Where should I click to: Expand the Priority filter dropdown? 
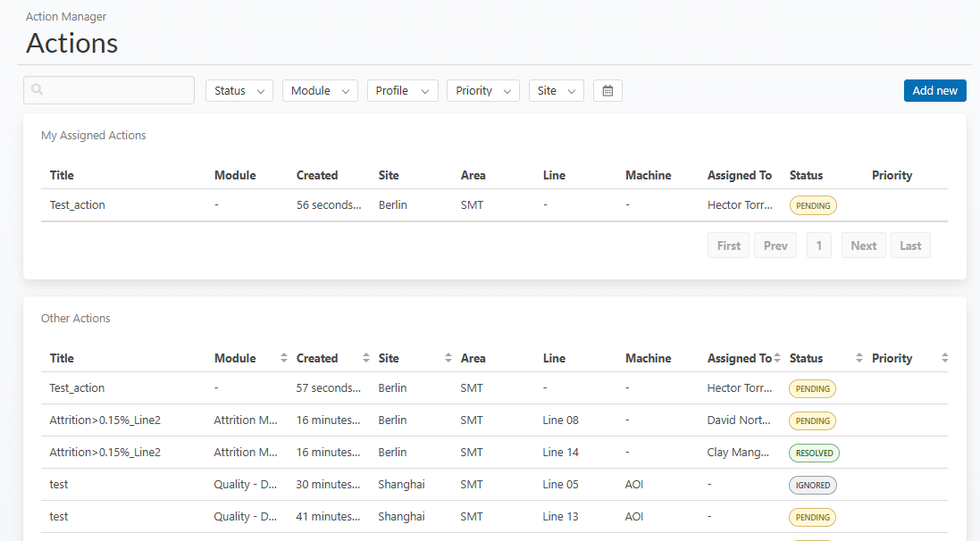coord(482,91)
